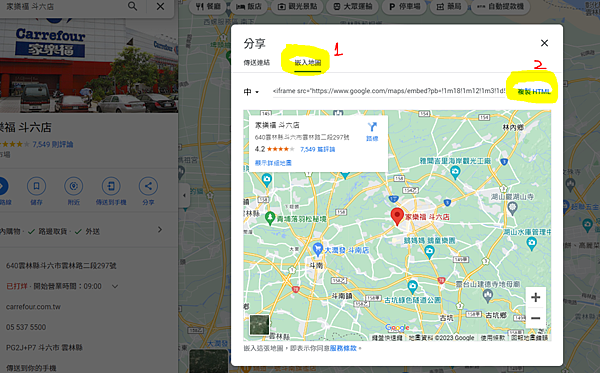Filter by the 停車場 parking chip

404,7
